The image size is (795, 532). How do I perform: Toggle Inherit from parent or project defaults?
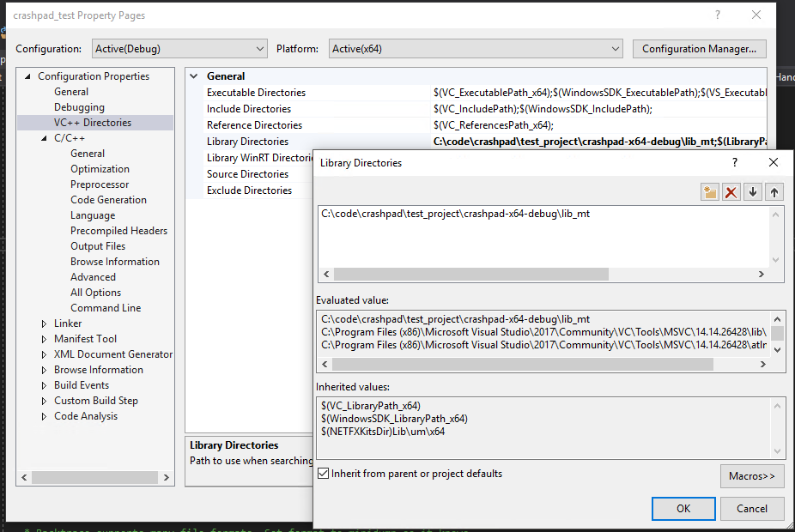(324, 474)
